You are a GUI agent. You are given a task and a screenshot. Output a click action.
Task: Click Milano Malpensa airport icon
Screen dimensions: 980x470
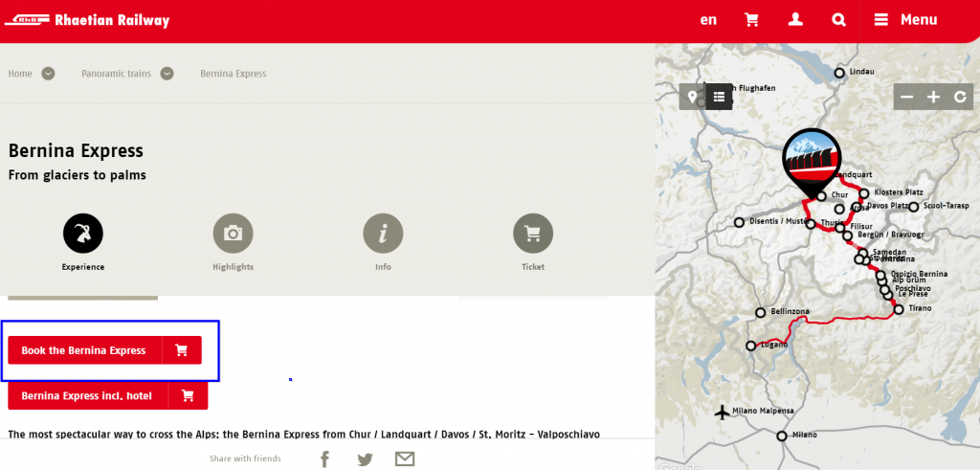[x=723, y=412]
